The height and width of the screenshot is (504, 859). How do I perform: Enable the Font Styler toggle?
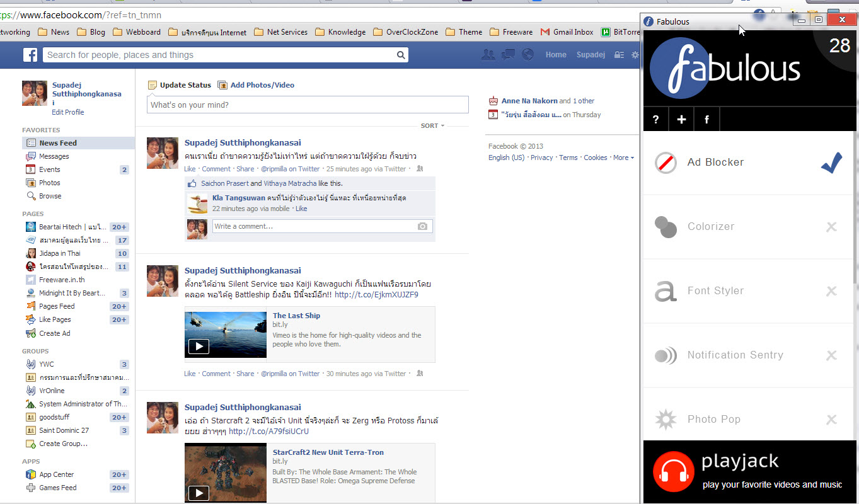[x=831, y=291]
